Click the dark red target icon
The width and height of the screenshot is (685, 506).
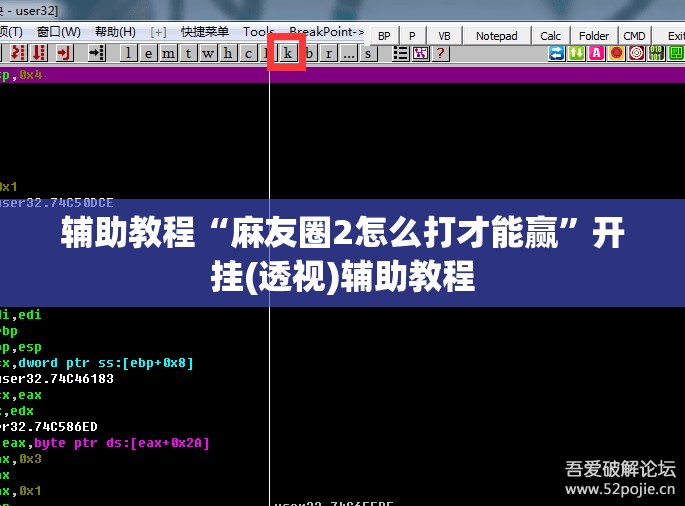(637, 53)
